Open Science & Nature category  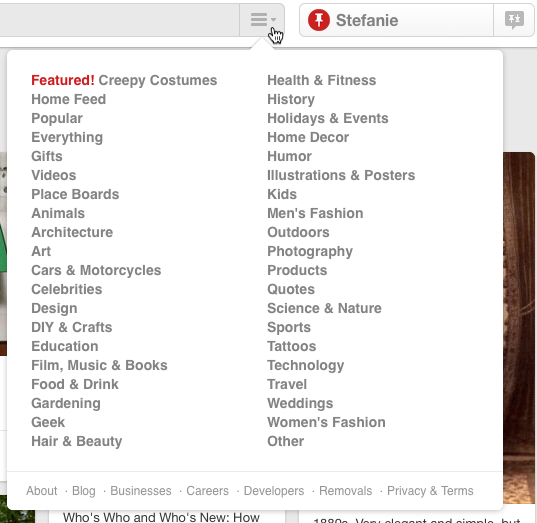coord(324,308)
